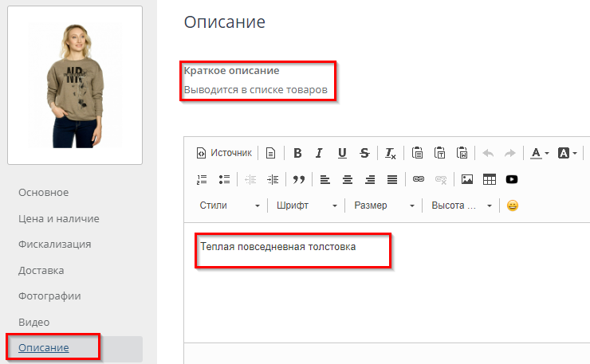
Task: Click the Источник source code button
Action: coord(224,153)
